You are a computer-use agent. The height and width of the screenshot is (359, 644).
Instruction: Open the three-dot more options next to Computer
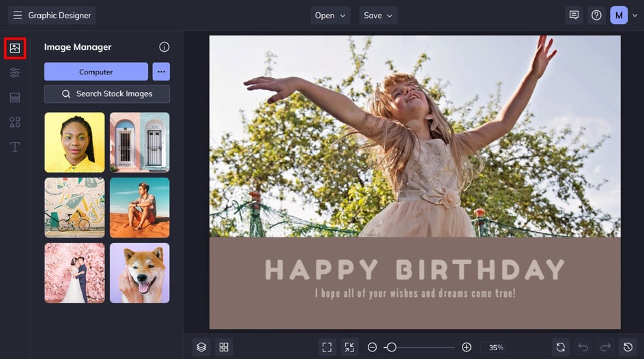161,72
